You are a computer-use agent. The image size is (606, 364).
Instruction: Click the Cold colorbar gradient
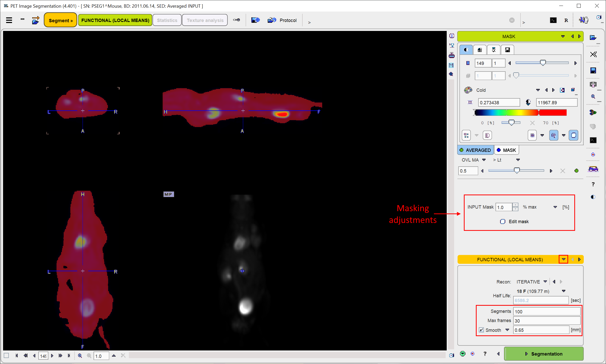point(520,112)
